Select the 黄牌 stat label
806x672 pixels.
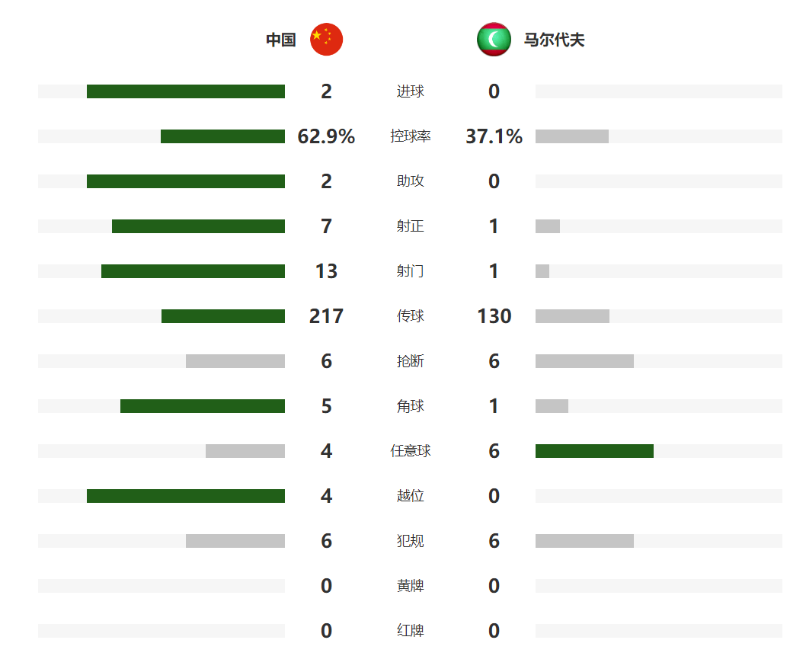tap(410, 586)
